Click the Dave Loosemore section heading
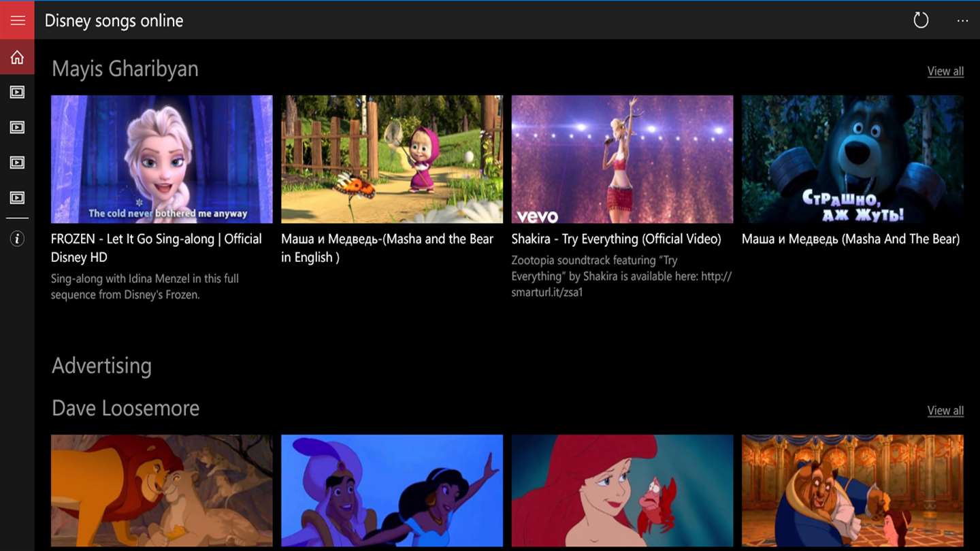 click(126, 408)
